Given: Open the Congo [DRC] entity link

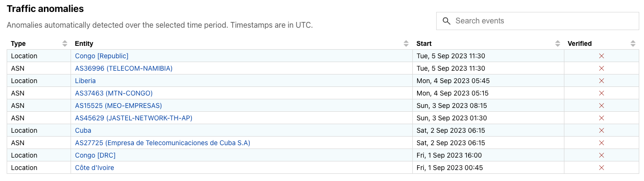Looking at the screenshot, I should pos(95,155).
